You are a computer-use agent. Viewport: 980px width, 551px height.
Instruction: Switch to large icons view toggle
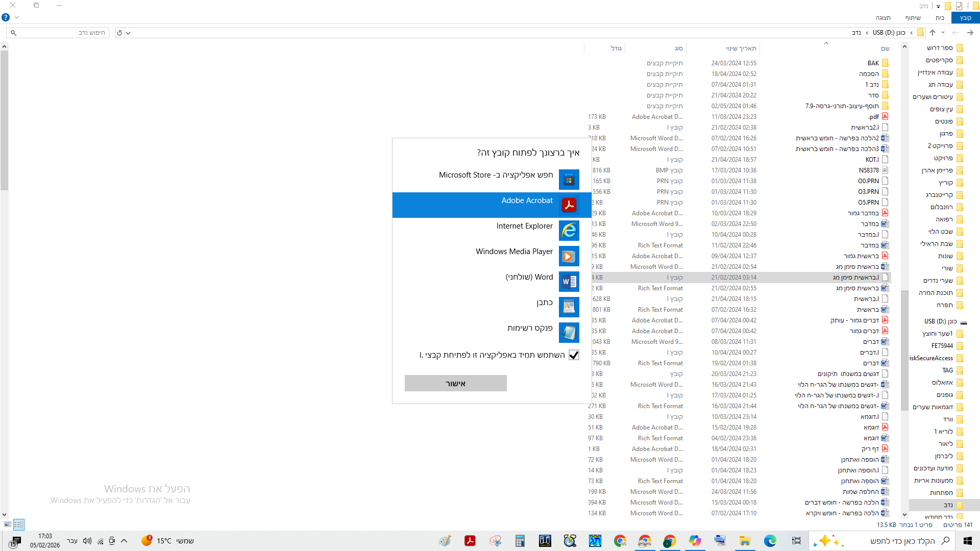7,524
